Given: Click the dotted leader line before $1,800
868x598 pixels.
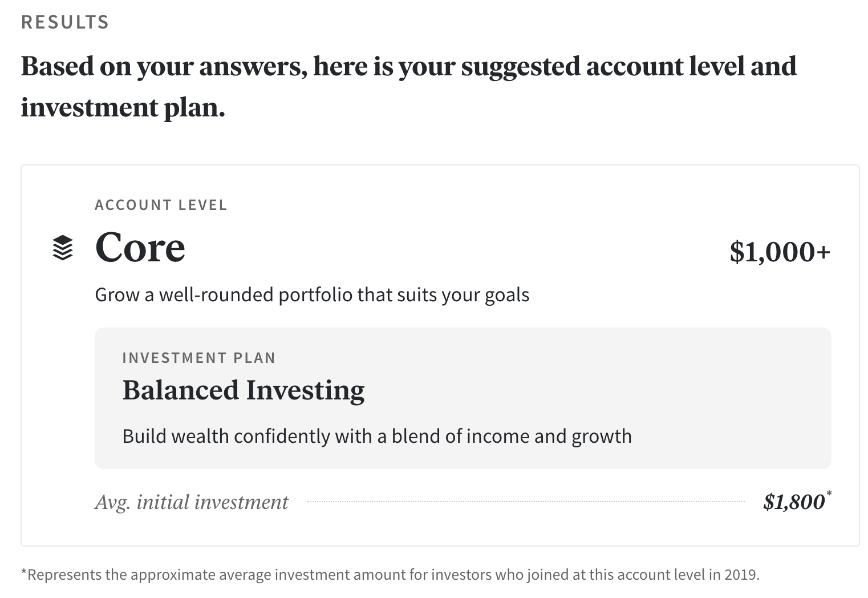Looking at the screenshot, I should point(526,502).
